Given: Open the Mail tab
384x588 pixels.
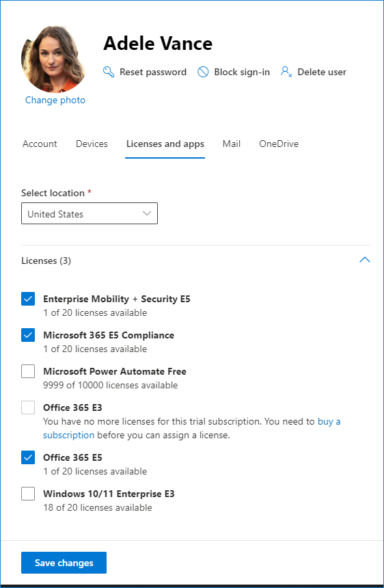Looking at the screenshot, I should point(232,144).
